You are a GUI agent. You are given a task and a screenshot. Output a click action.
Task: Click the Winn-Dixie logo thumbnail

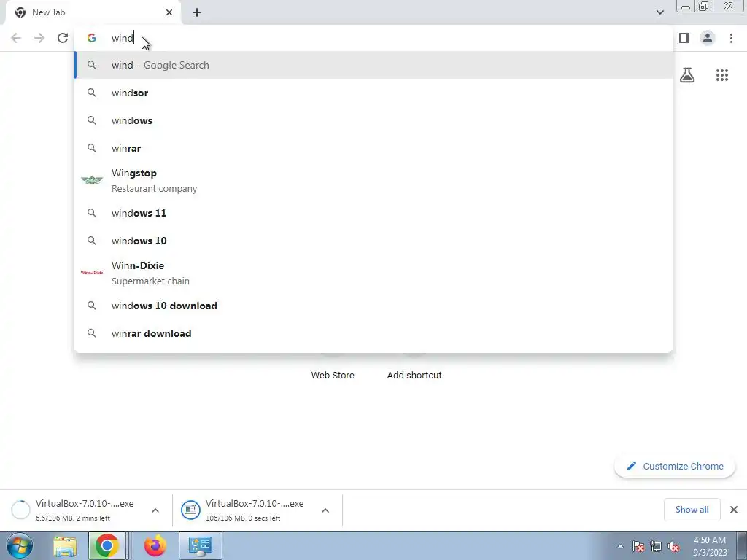91,273
